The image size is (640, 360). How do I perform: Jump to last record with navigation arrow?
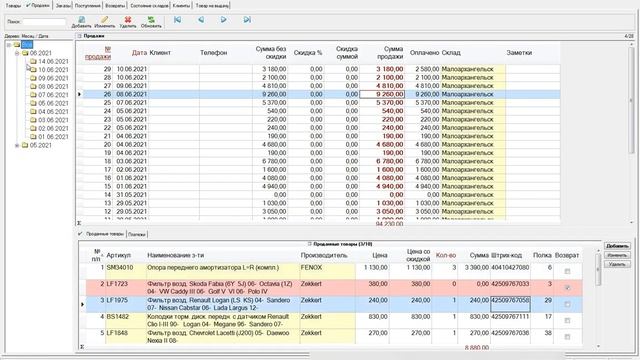[247, 20]
